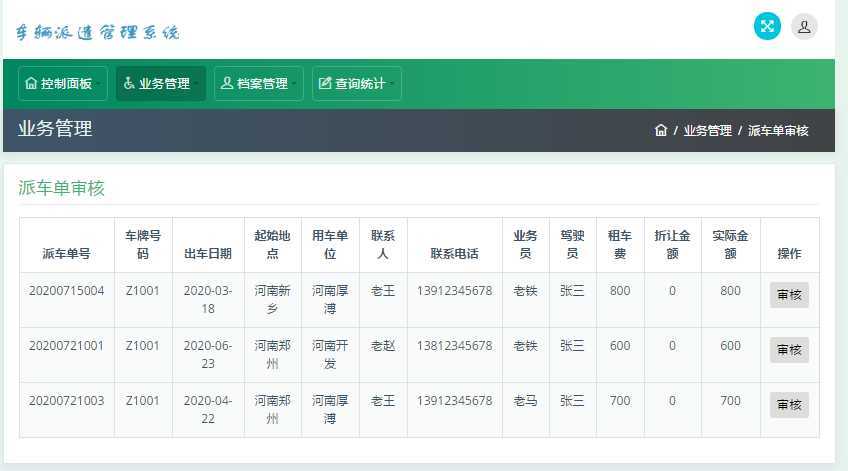Click 审核 button for order 20200715004
Screen dimensions: 848x471
[789, 295]
